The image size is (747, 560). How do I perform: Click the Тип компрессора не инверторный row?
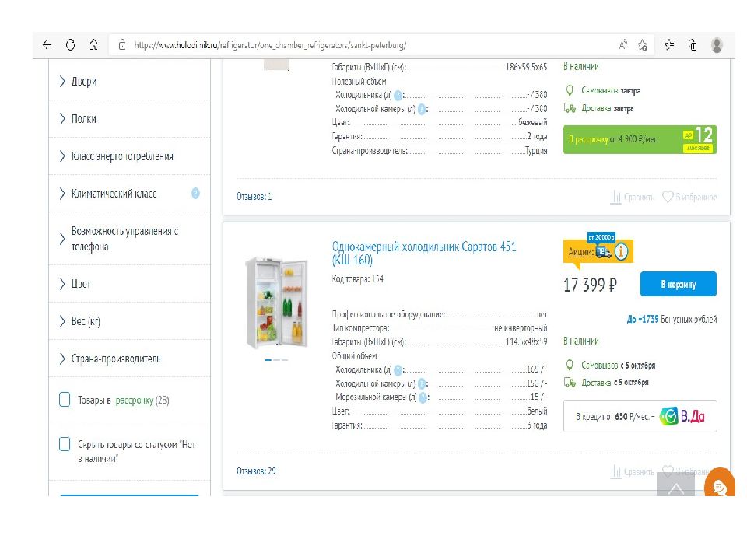(440, 327)
